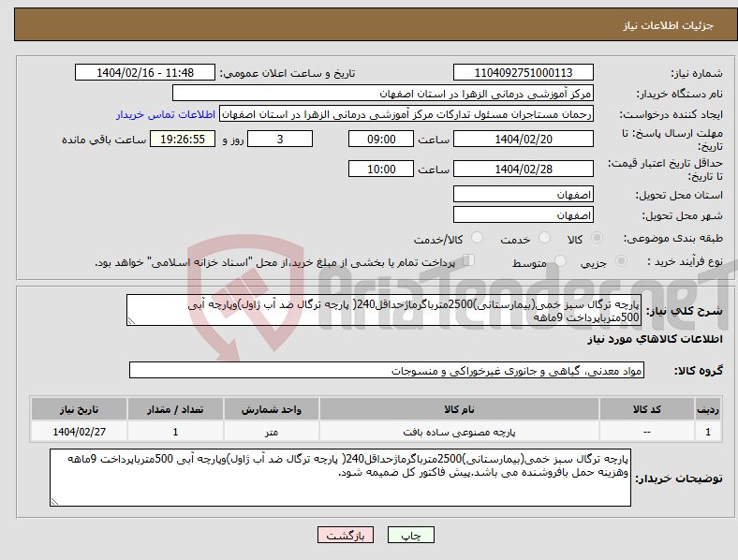Click the توضیحات خریدار buyer notes textarea
Viewport: 738px width, 560px height.
click(x=340, y=478)
